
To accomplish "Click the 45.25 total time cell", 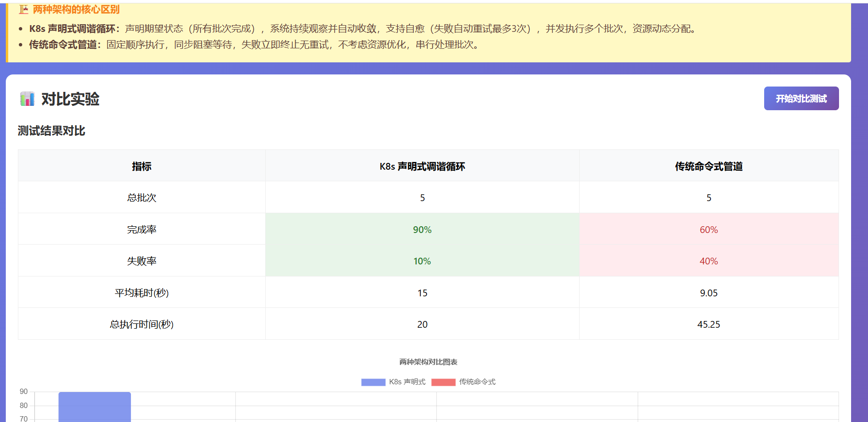I will [709, 324].
